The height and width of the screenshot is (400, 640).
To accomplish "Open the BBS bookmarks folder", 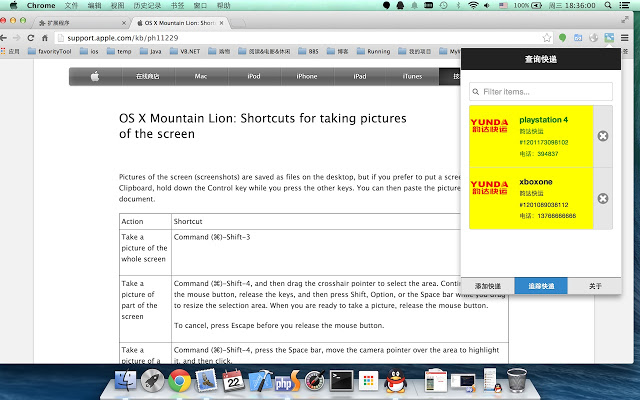I will pyautogui.click(x=309, y=51).
